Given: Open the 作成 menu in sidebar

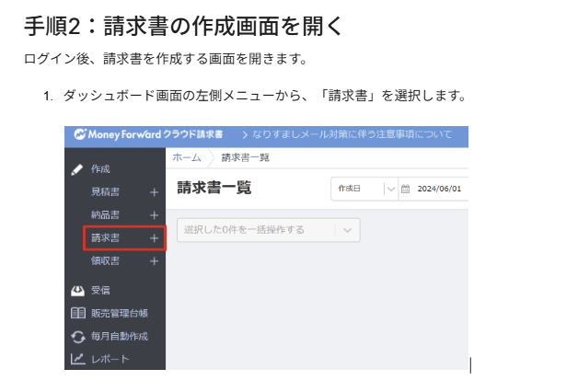Looking at the screenshot, I should [100, 169].
